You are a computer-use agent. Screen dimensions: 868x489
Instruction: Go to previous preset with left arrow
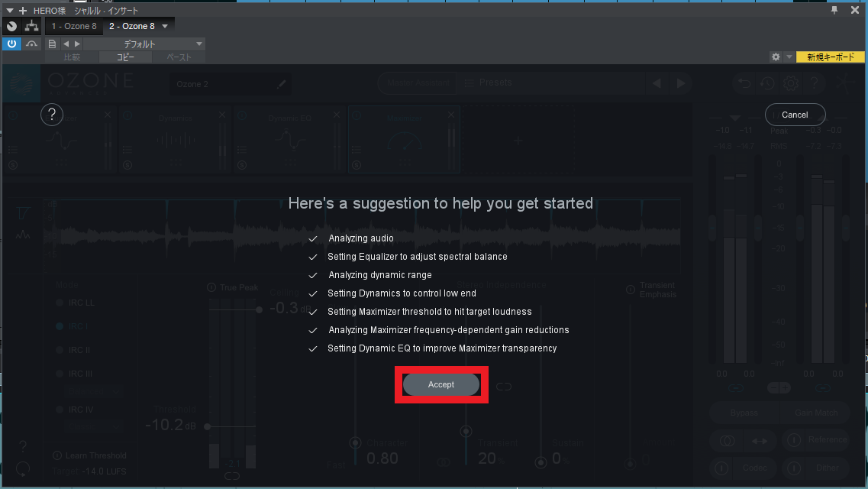click(66, 44)
